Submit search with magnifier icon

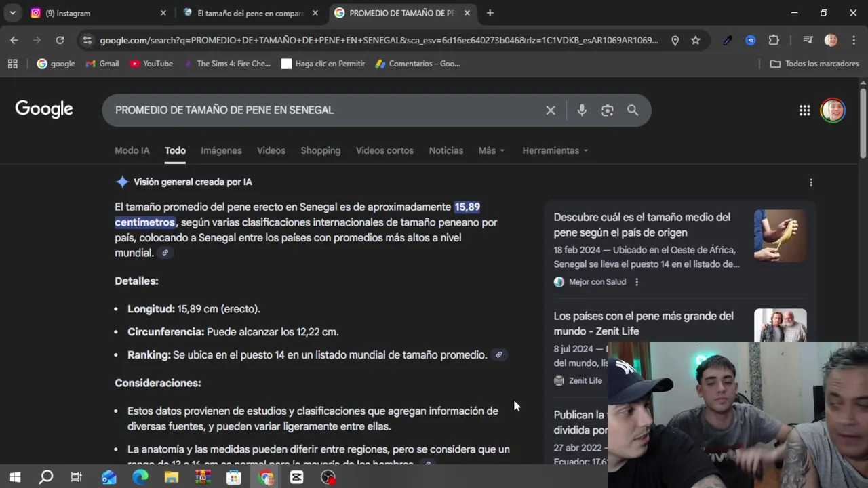point(633,110)
